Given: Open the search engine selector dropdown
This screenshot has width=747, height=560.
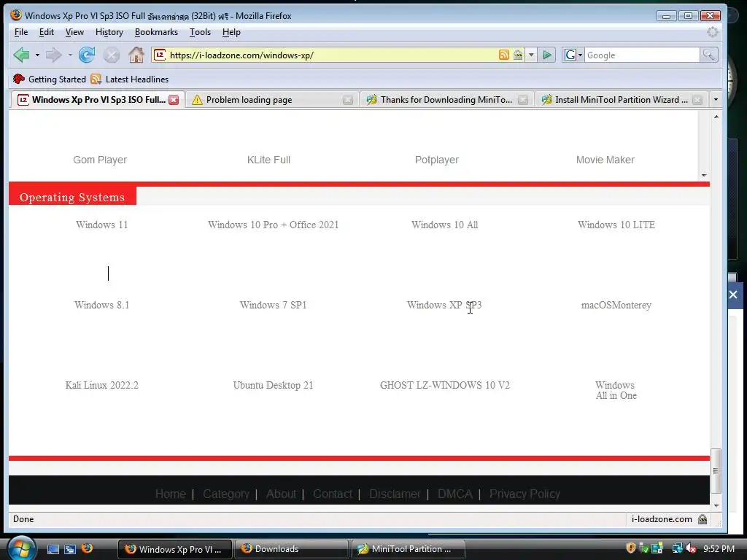Looking at the screenshot, I should click(x=580, y=55).
